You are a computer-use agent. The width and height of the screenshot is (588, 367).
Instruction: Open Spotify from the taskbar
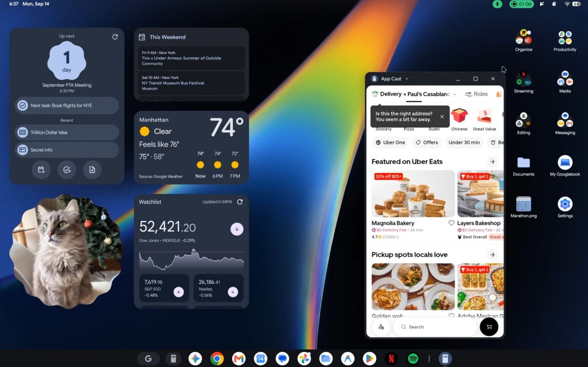point(413,358)
